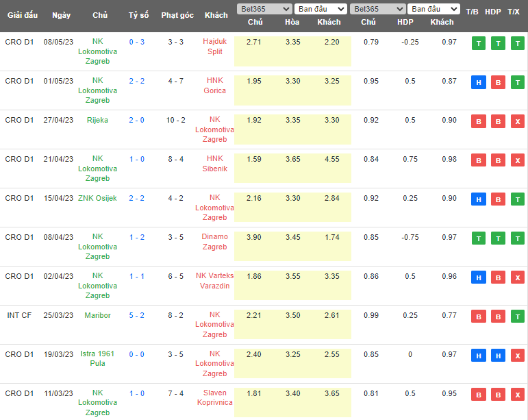Open the Bet365 dropdown above the Hòa column
This screenshot has height=420, width=528.
pos(264,9)
